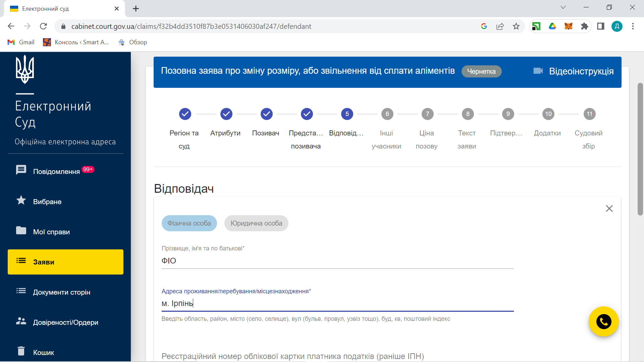Screen dimensions: 644x362
Task: Select Фізична особа person type
Action: tap(189, 223)
